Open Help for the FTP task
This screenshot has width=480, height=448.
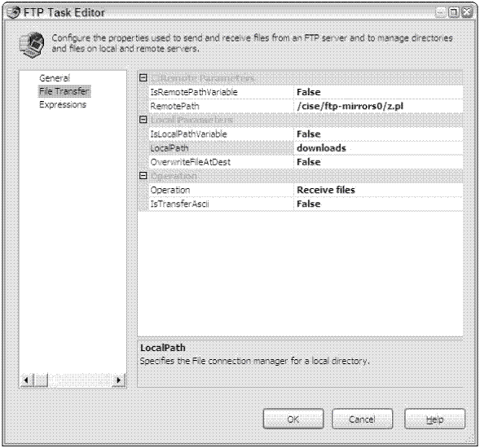[x=434, y=419]
